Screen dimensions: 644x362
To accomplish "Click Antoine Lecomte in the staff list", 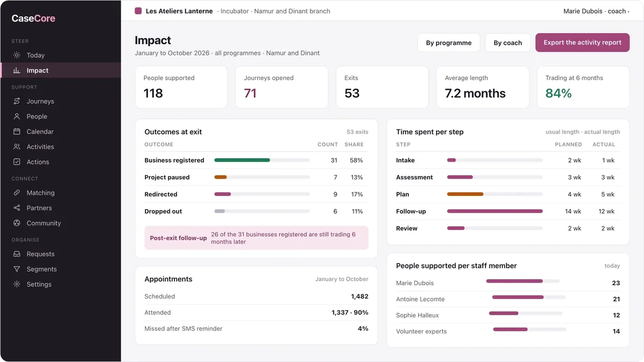I will coord(420,299).
